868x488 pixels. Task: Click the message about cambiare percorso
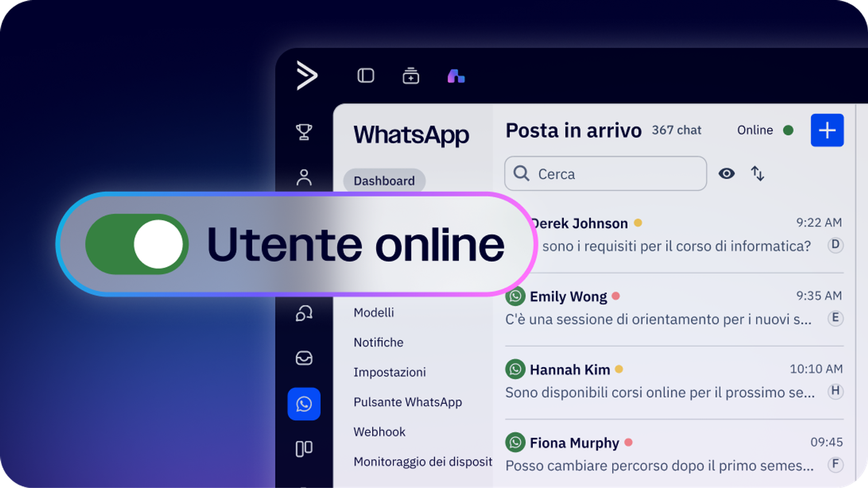coord(660,466)
